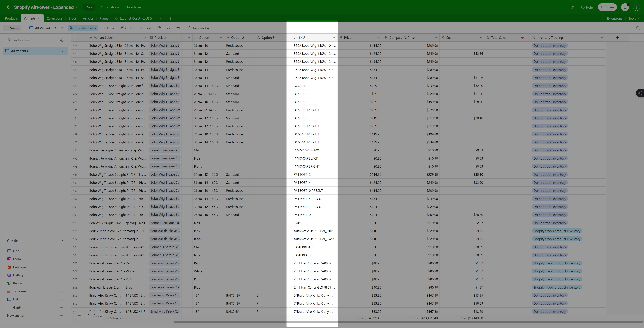This screenshot has width=644, height=328.
Task: Open the Inventory Tracking column menu
Action: [602, 38]
